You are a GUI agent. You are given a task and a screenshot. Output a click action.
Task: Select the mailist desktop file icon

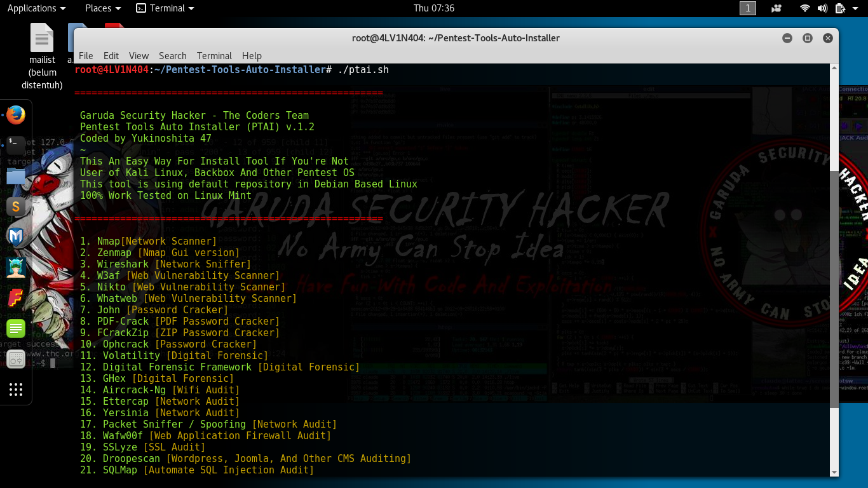click(x=42, y=56)
